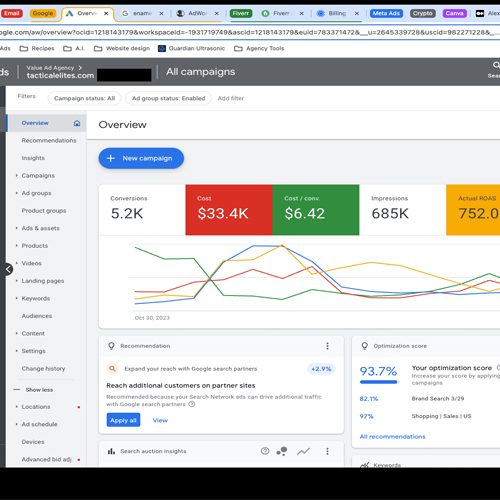Open the Insights sidebar page
500x500 pixels.
point(33,158)
